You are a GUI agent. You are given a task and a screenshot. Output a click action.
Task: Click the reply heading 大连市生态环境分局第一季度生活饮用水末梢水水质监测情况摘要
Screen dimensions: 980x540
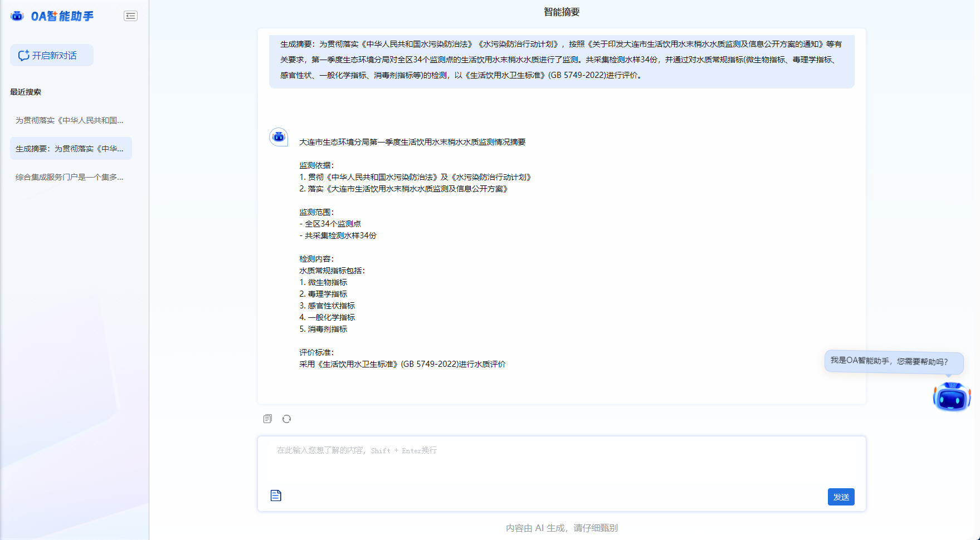point(412,142)
